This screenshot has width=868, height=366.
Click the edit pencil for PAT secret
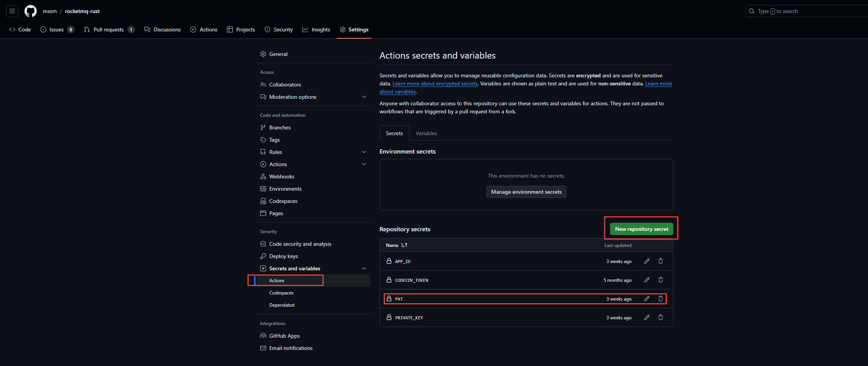pyautogui.click(x=647, y=299)
